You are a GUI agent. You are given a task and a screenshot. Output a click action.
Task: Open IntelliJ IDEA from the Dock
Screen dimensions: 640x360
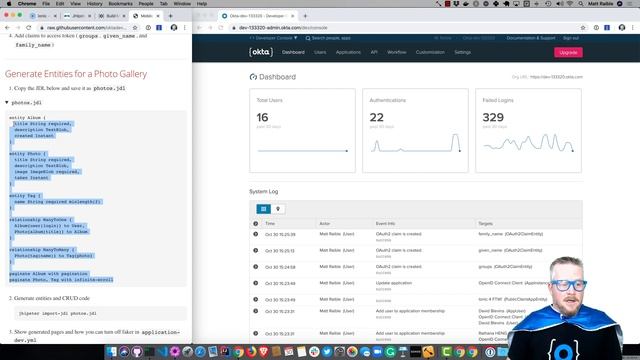tap(225, 351)
